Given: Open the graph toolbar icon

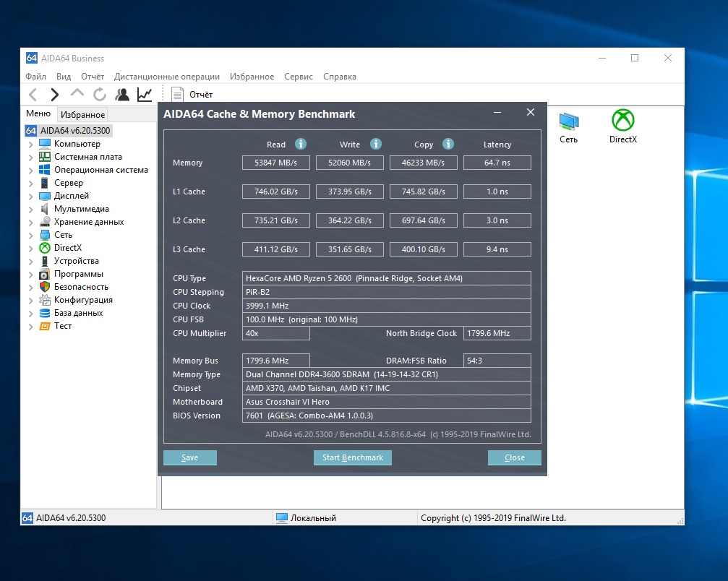Looking at the screenshot, I should point(145,95).
